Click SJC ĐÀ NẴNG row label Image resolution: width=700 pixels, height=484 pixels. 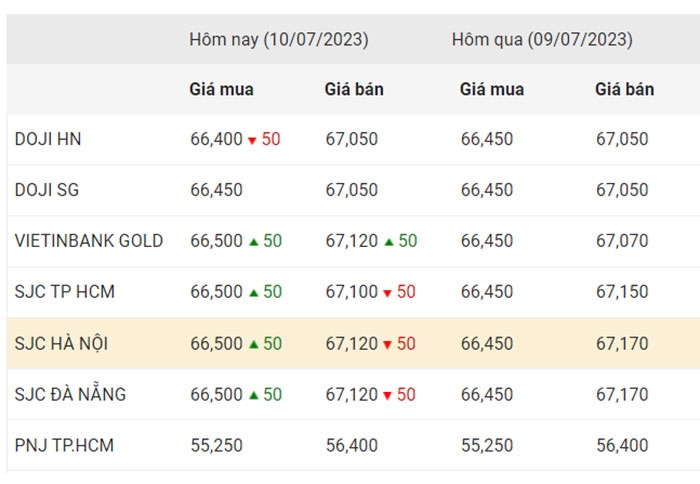pyautogui.click(x=70, y=394)
